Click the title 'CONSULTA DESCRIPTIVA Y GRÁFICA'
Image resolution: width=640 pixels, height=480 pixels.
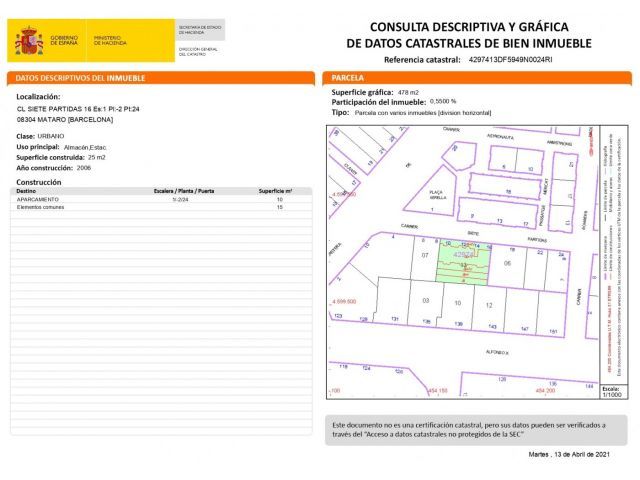coord(469,27)
